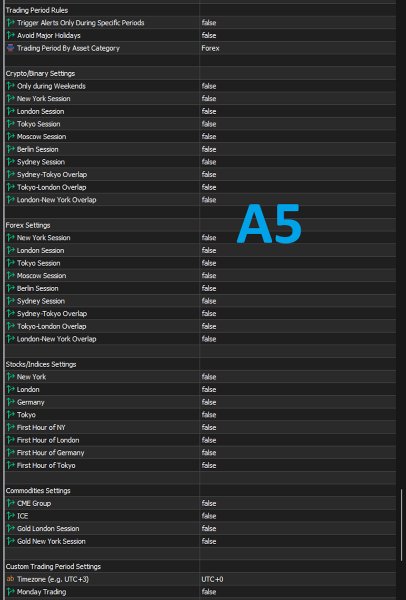Click the icon next to CME Group
The height and width of the screenshot is (600, 406).
pyautogui.click(x=11, y=503)
